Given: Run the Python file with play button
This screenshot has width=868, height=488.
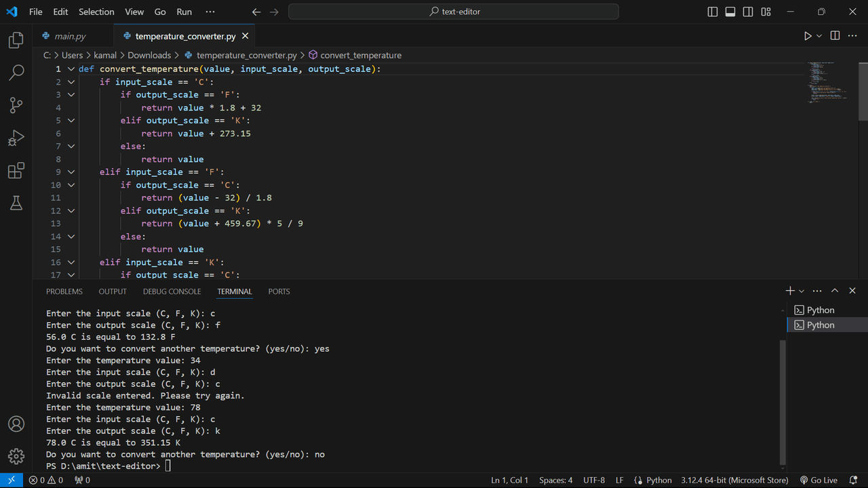Looking at the screenshot, I should pos(808,36).
